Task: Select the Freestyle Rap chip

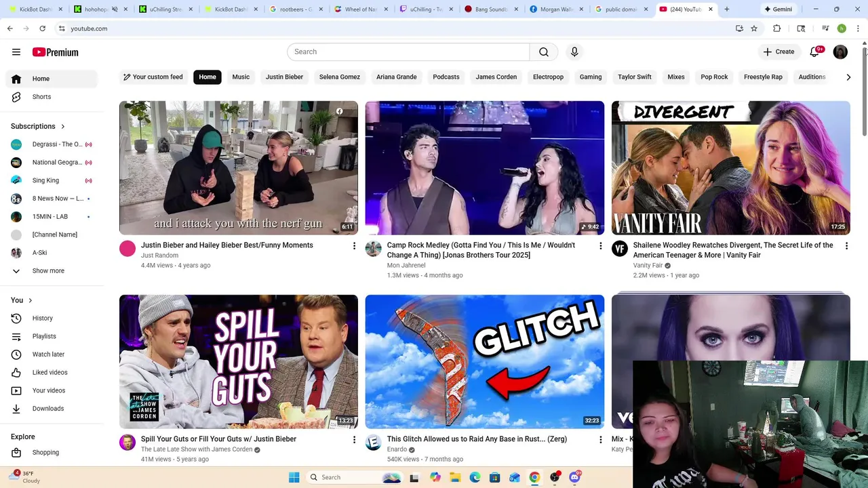Action: (x=763, y=77)
